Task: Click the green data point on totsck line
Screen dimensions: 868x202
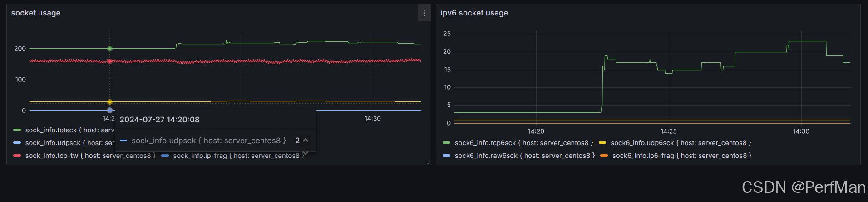Action: coord(110,49)
